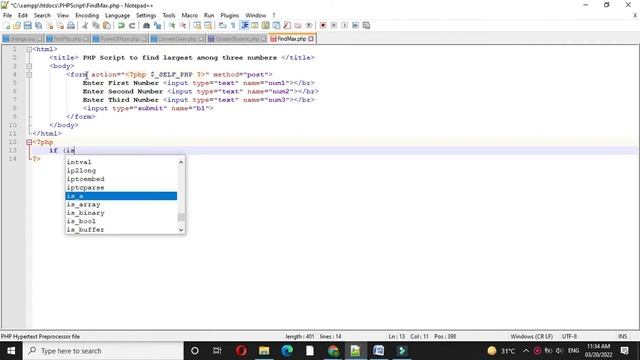This screenshot has width=640, height=360.
Task: Cut selection using the scissors icon
Action: click(85, 25)
